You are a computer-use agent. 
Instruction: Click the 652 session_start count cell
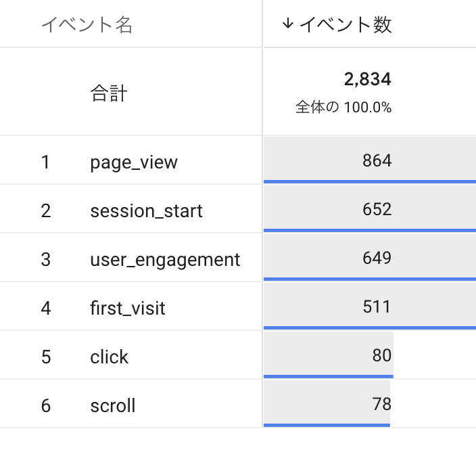coord(377,210)
